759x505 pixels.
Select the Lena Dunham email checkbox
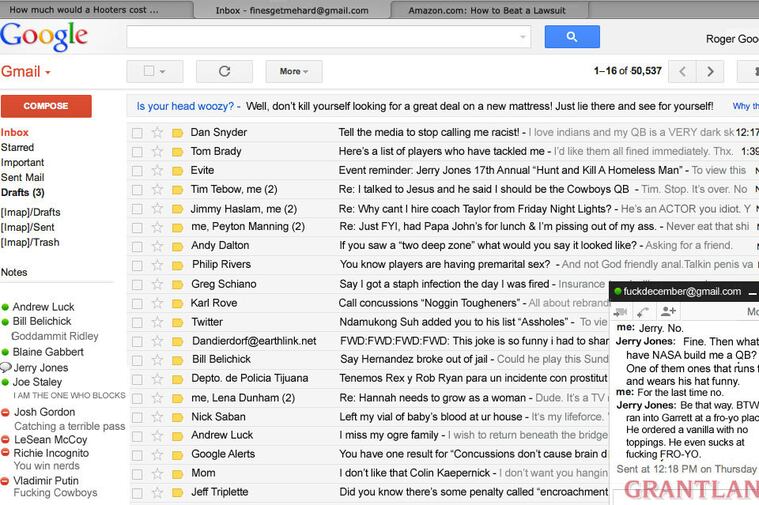pos(137,398)
